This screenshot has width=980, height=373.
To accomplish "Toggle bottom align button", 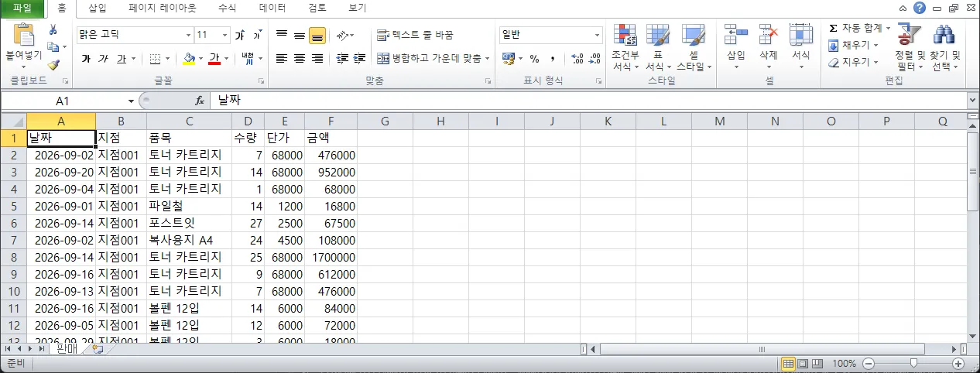I will click(x=317, y=35).
